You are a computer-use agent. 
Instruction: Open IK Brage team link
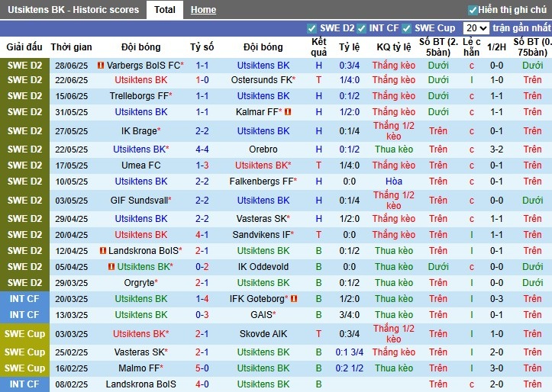click(139, 131)
